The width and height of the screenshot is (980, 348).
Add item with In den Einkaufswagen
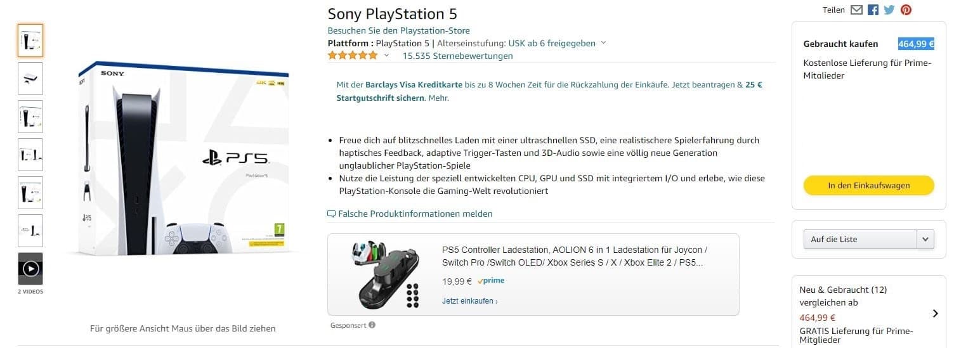point(868,186)
